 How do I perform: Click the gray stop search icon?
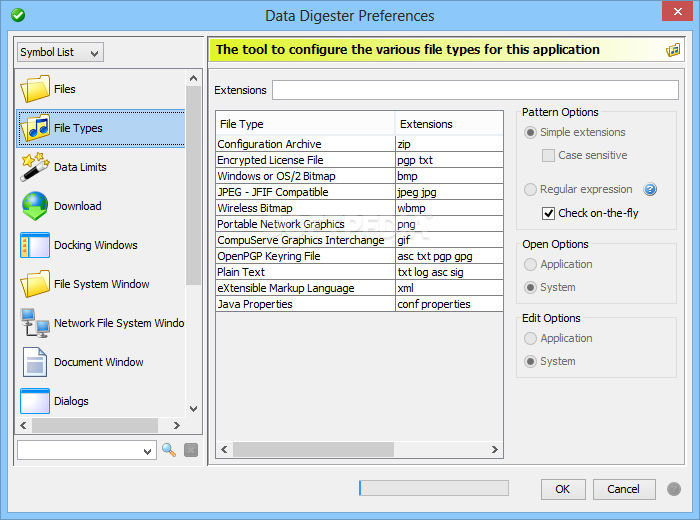191,450
